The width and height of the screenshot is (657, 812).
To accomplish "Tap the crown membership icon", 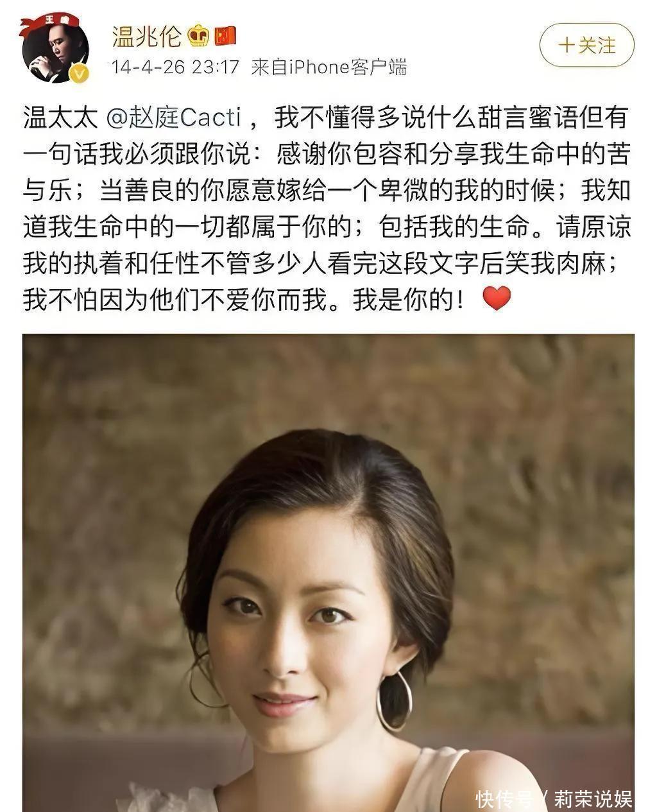I will click(x=199, y=35).
